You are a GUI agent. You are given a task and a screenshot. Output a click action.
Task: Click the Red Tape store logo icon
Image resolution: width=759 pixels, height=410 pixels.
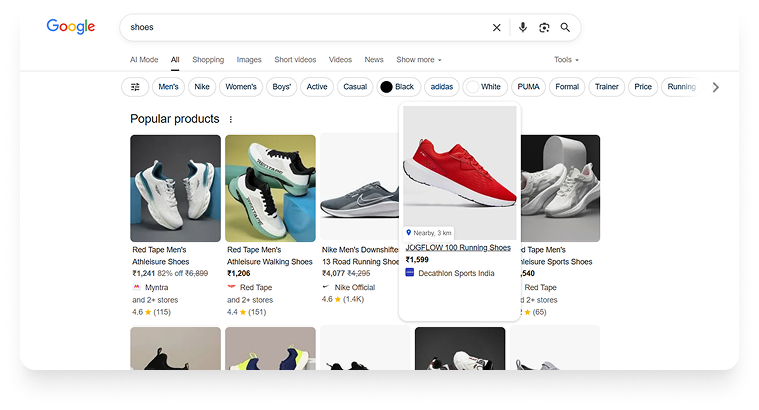click(231, 287)
